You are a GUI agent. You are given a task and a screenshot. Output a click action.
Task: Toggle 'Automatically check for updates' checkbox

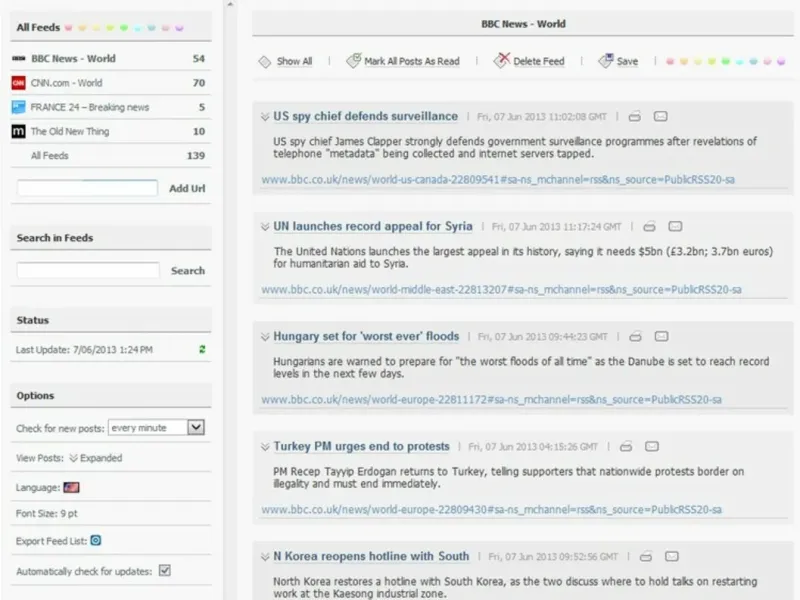(165, 570)
